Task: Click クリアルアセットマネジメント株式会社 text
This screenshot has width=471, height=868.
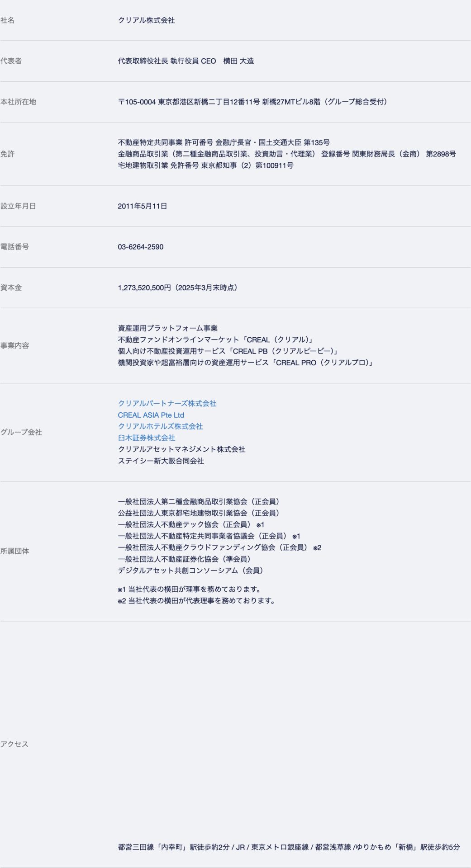Action: [x=181, y=449]
